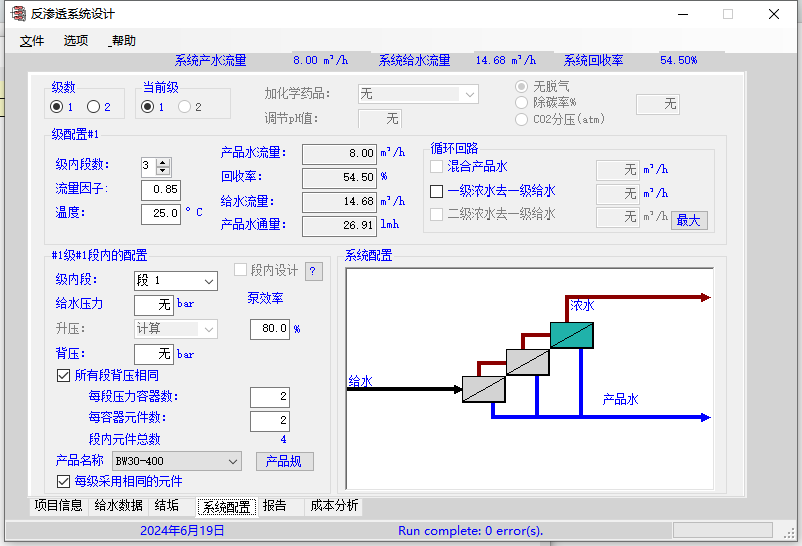802x546 pixels.
Task: Open the 文件 menu
Action: pos(32,41)
